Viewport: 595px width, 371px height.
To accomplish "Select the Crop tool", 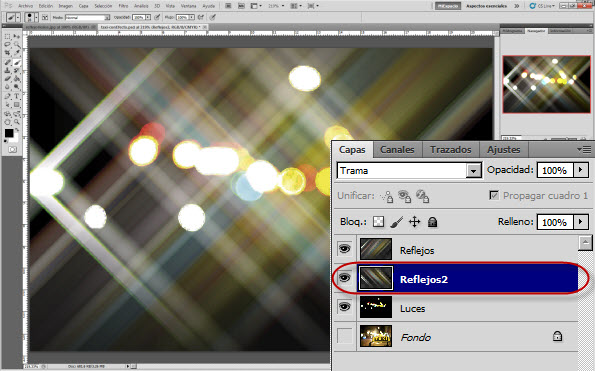I will [7, 53].
